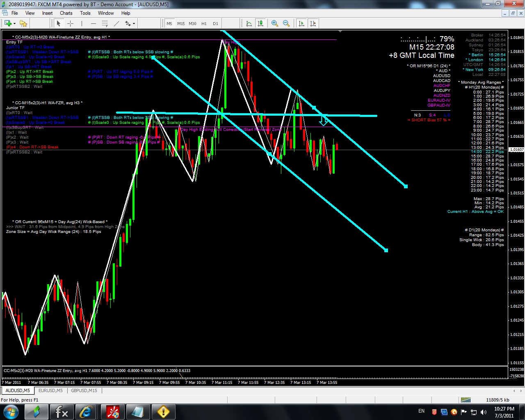This screenshot has height=420, width=525.
Task: Switch chart to M5 timeframe
Action: pos(169,23)
